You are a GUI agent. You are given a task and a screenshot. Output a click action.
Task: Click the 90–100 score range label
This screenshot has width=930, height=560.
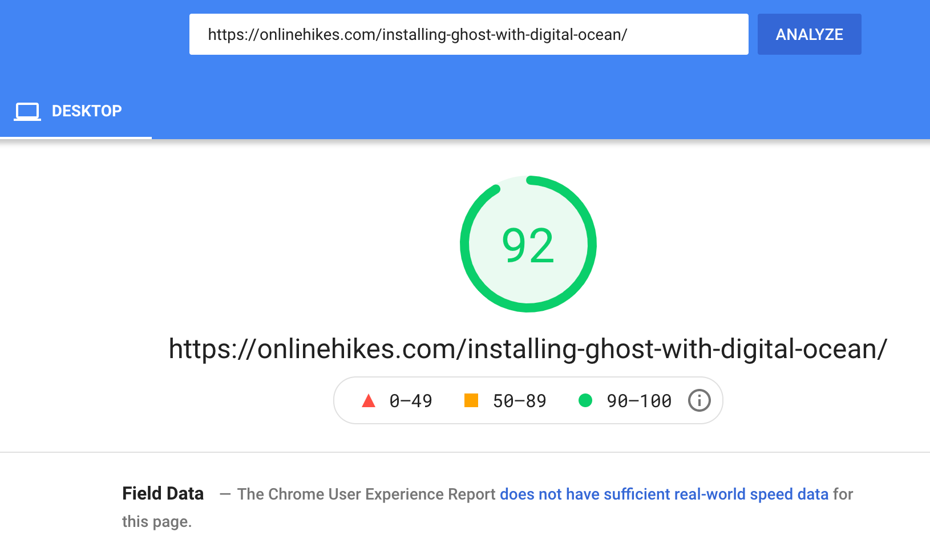click(639, 401)
